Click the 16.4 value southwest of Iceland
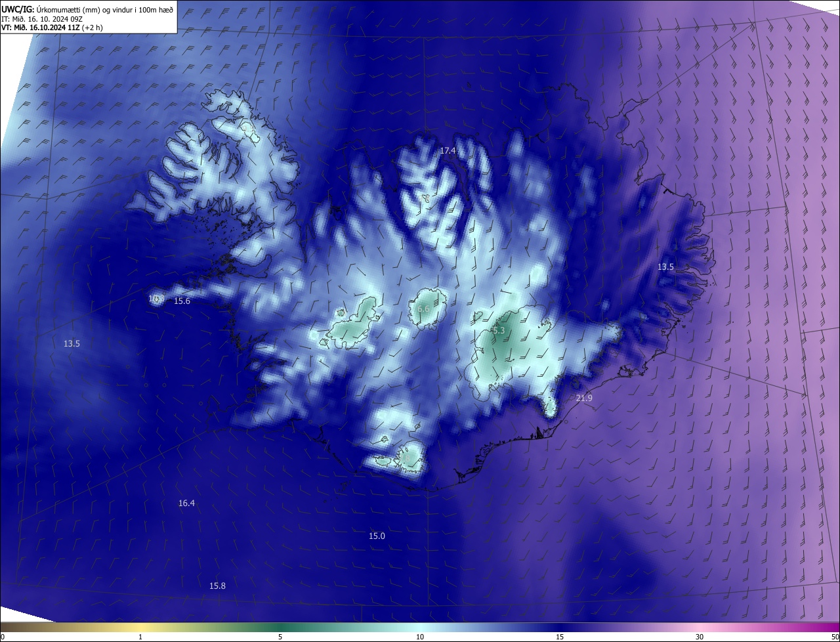Screen dimensions: 840x642 [186, 503]
